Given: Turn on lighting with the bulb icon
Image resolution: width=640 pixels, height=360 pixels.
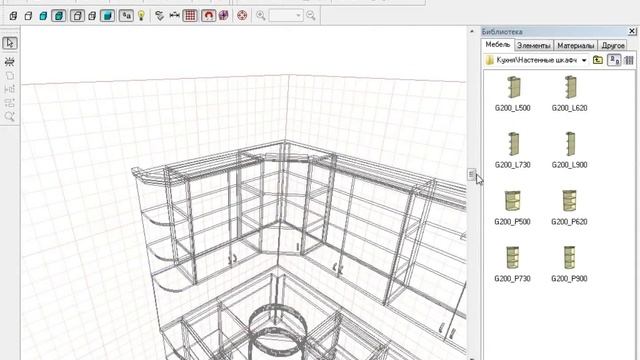Looking at the screenshot, I should (x=141, y=16).
